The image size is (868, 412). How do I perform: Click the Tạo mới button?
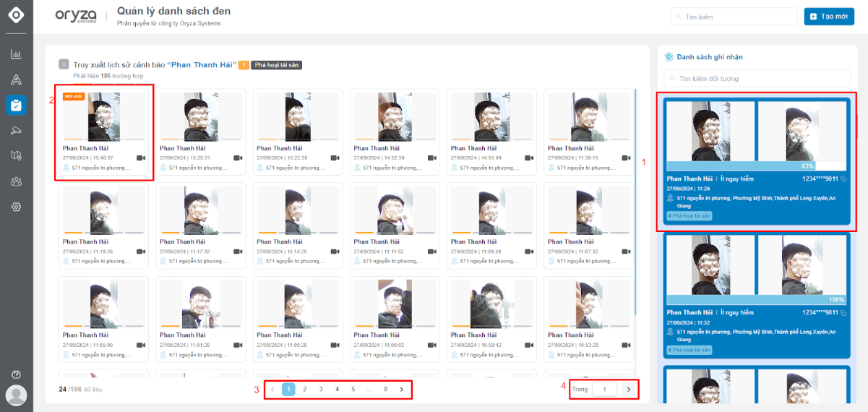829,16
